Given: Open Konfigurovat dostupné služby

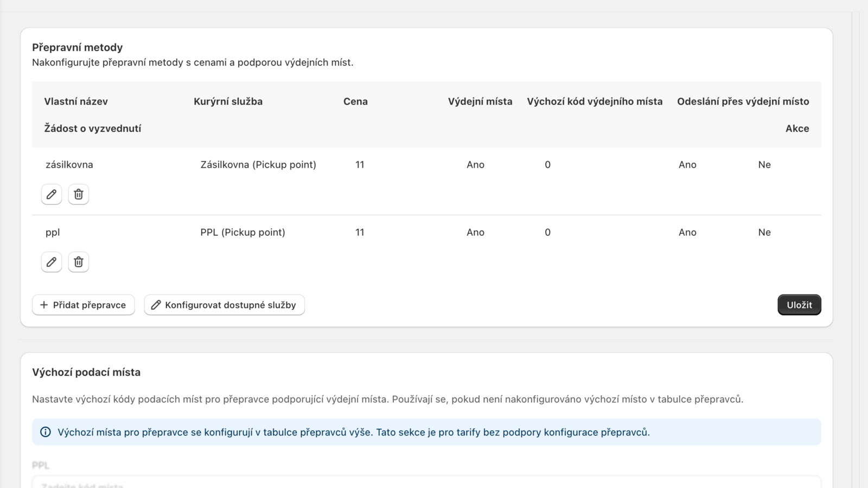Looking at the screenshot, I should coord(225,305).
